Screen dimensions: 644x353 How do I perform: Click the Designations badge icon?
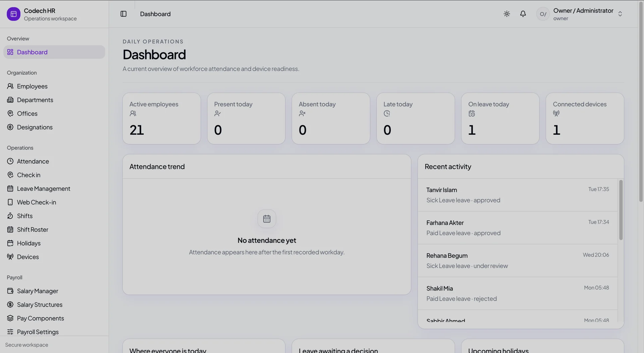(10, 127)
